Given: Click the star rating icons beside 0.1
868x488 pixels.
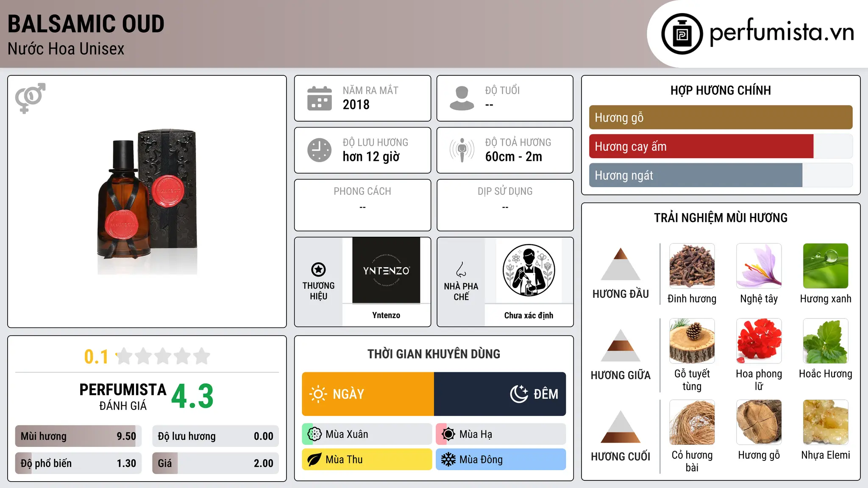Looking at the screenshot, I should pyautogui.click(x=163, y=356).
